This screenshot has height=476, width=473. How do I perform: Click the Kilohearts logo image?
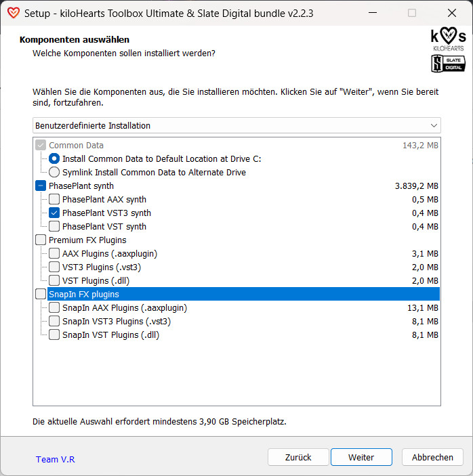pos(449,39)
